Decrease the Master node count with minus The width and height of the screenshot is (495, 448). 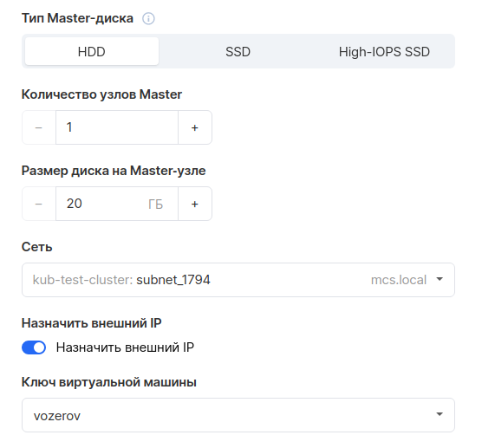pyautogui.click(x=39, y=127)
